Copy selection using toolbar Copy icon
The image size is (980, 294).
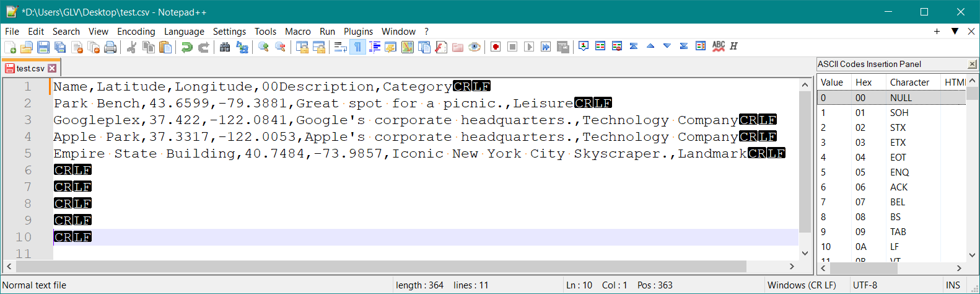pyautogui.click(x=149, y=47)
